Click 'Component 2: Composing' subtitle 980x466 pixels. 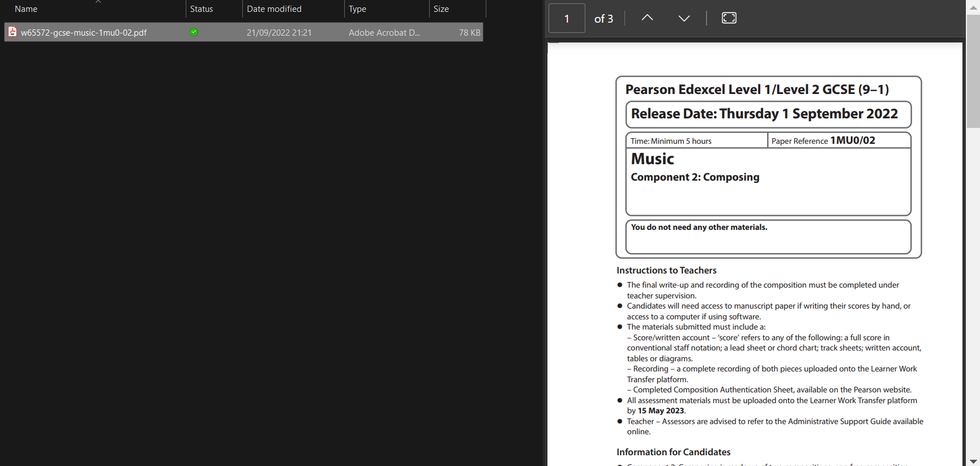pyautogui.click(x=695, y=177)
